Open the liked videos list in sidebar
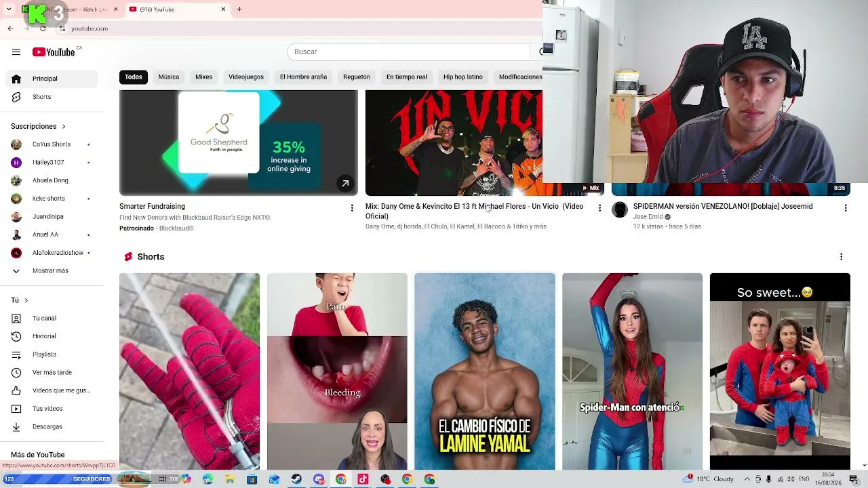This screenshot has height=488, width=868. [52, 390]
